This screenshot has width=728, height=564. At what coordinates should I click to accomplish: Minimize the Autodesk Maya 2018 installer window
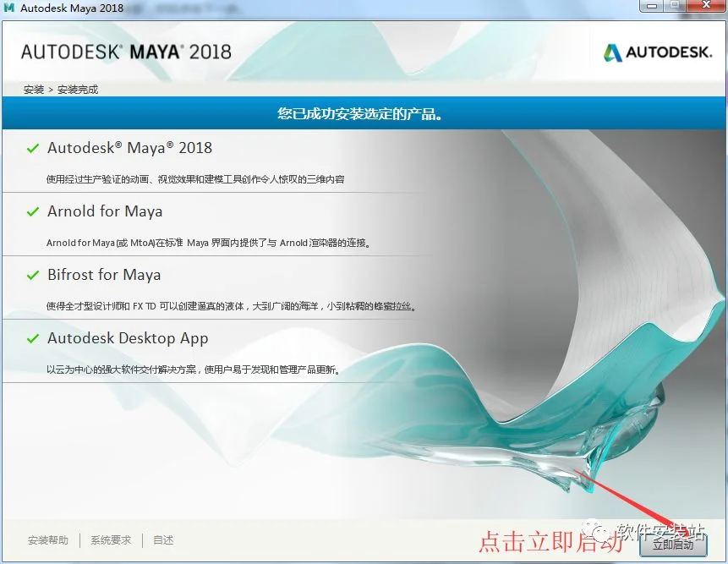point(652,6)
